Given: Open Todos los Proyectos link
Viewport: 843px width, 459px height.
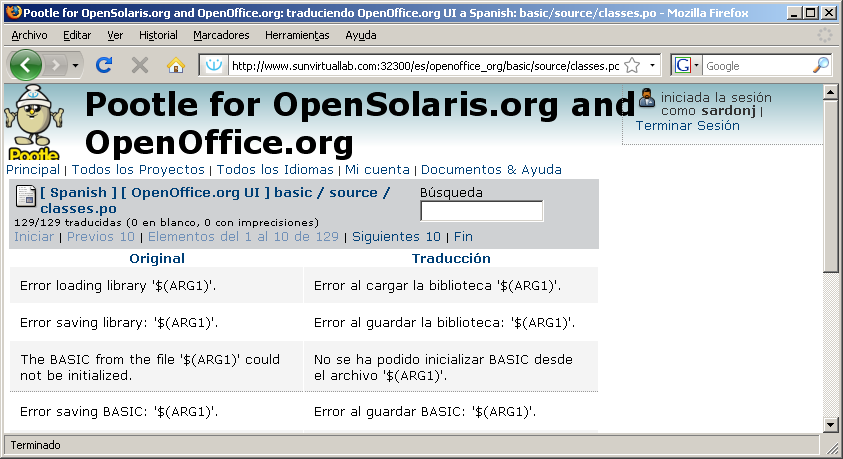Looking at the screenshot, I should [138, 170].
